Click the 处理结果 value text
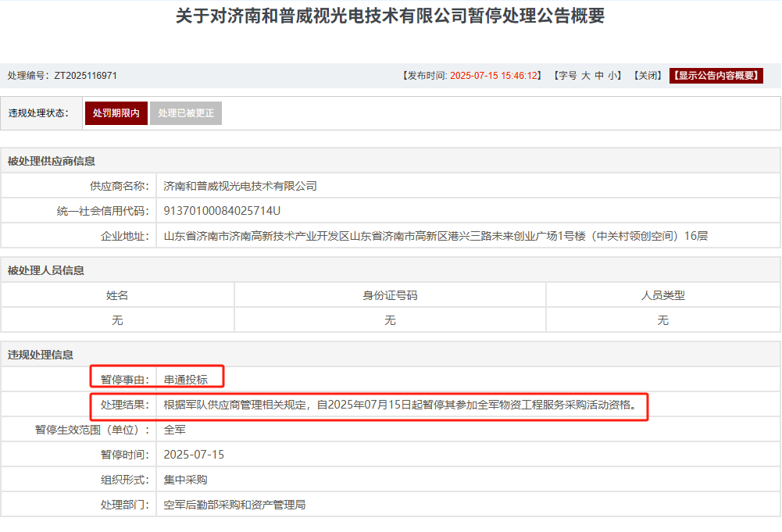 click(x=401, y=405)
